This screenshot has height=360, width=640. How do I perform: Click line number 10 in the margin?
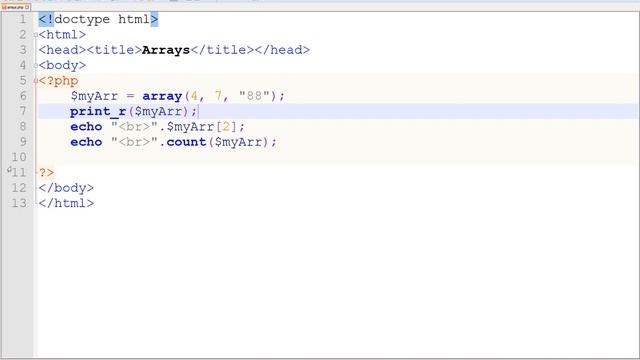click(19, 158)
